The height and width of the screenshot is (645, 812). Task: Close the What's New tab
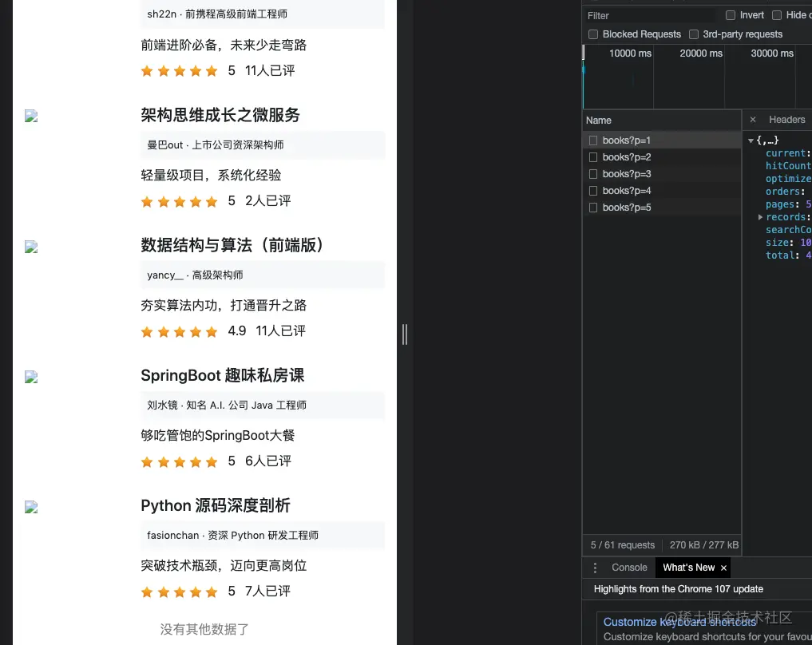pyautogui.click(x=724, y=568)
